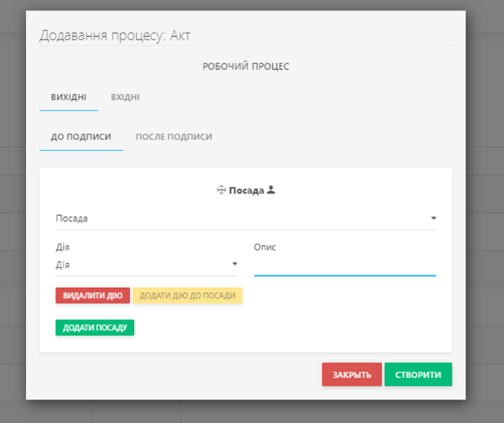
Task: Switch to the ВИХІДНІ tab
Action: pos(68,98)
